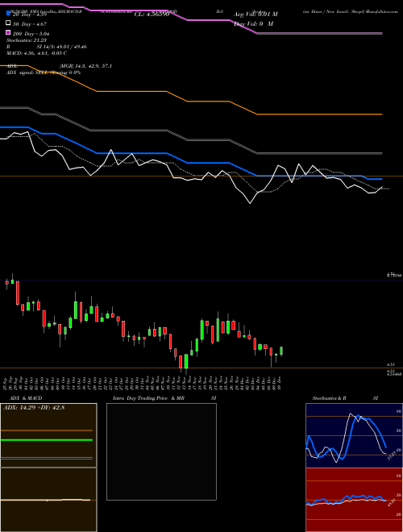Click the blue 20 Day legend swatch

point(8,14)
